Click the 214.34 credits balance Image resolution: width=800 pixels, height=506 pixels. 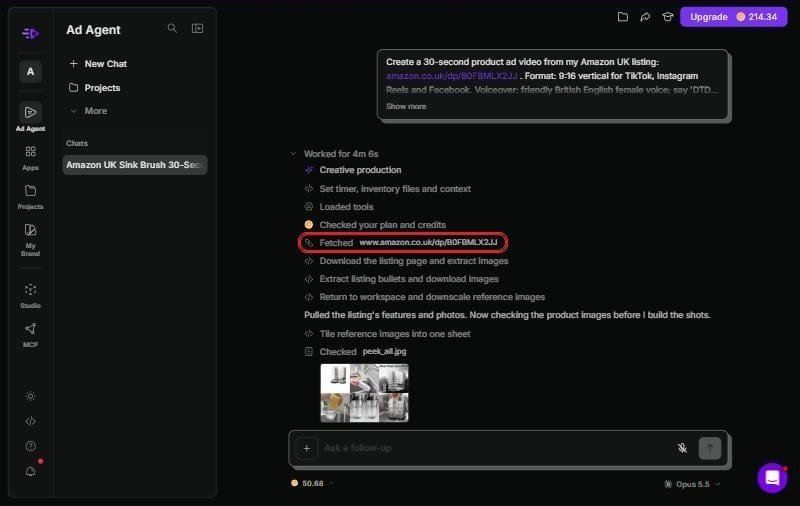[757, 17]
